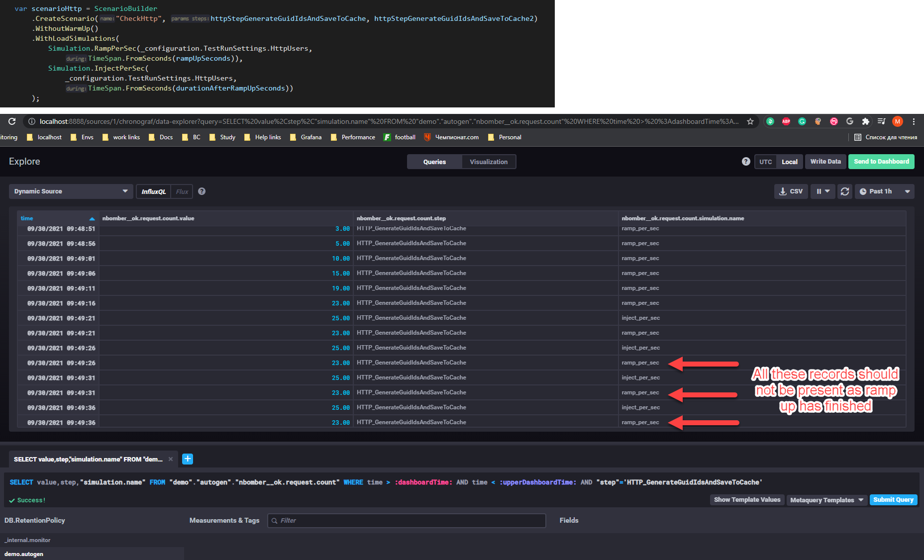Sort results by the time column
The height and width of the screenshot is (560, 924).
coord(27,218)
